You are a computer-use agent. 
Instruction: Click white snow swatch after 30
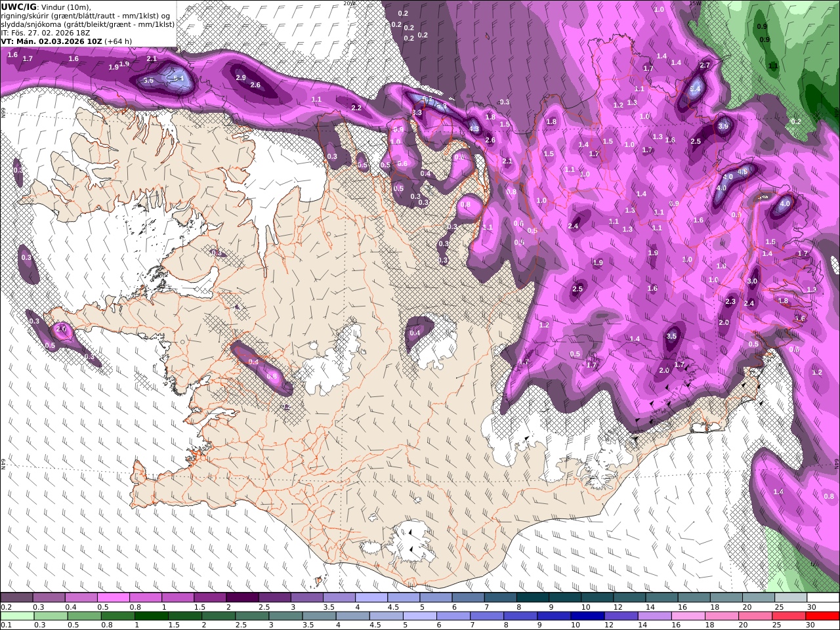tap(822, 598)
